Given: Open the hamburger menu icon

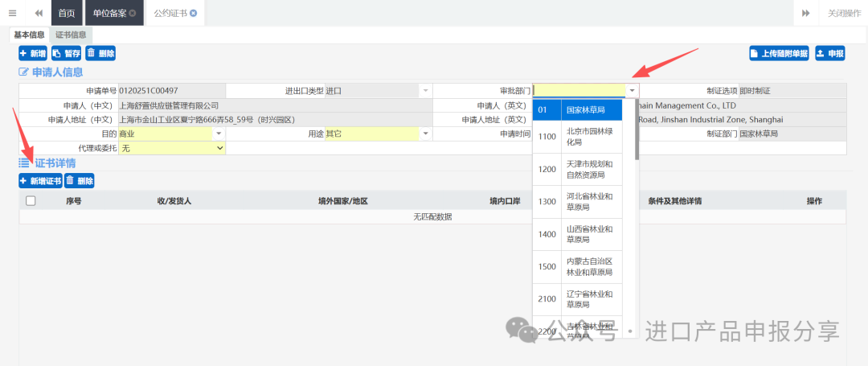Looking at the screenshot, I should pyautogui.click(x=12, y=13).
